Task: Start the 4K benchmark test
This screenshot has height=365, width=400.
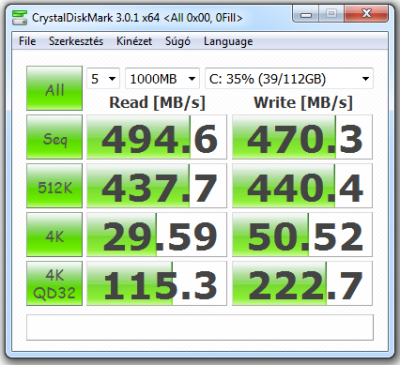Action: (54, 235)
